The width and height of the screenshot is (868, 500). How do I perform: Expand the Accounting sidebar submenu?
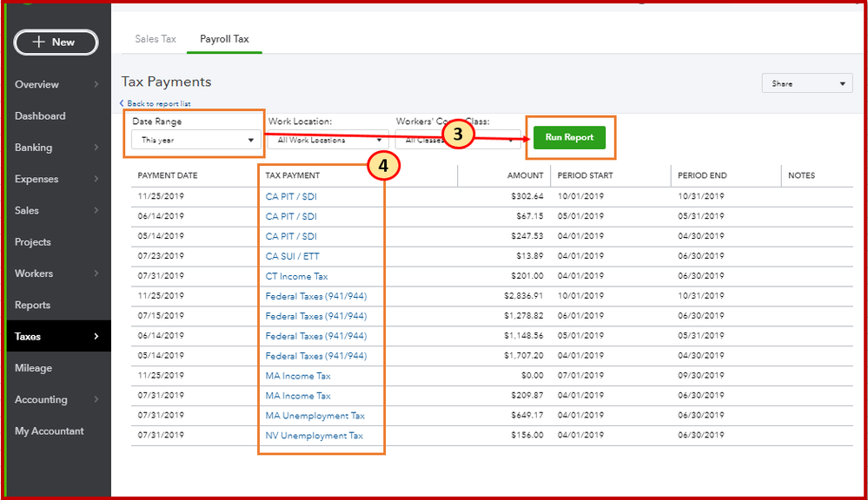(41, 399)
